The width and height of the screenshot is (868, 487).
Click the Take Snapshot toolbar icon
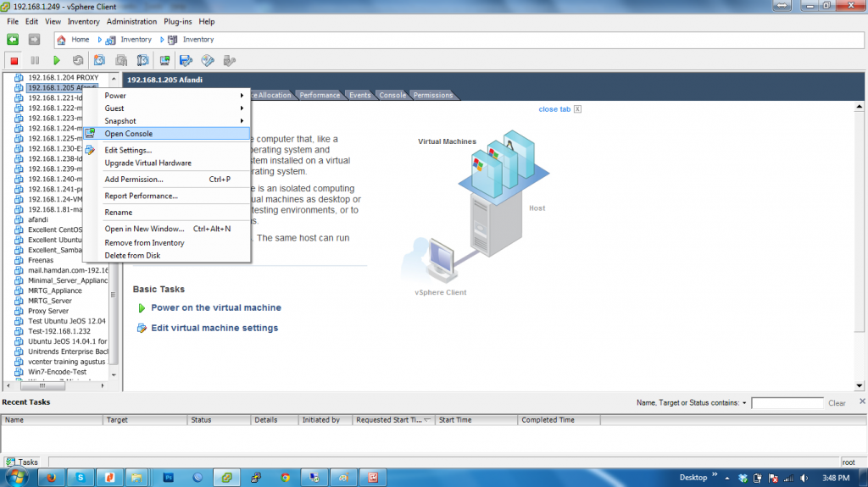coord(99,60)
